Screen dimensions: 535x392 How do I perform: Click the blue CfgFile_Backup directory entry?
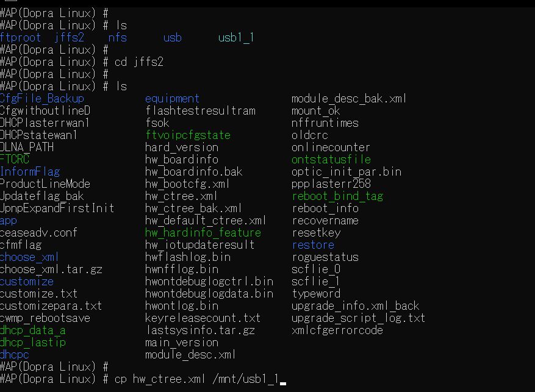(42, 98)
